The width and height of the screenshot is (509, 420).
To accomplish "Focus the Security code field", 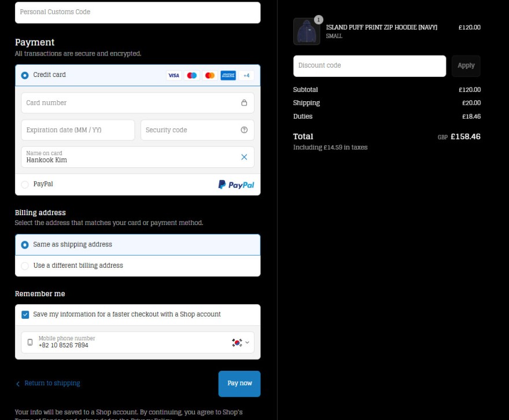I will coord(197,130).
